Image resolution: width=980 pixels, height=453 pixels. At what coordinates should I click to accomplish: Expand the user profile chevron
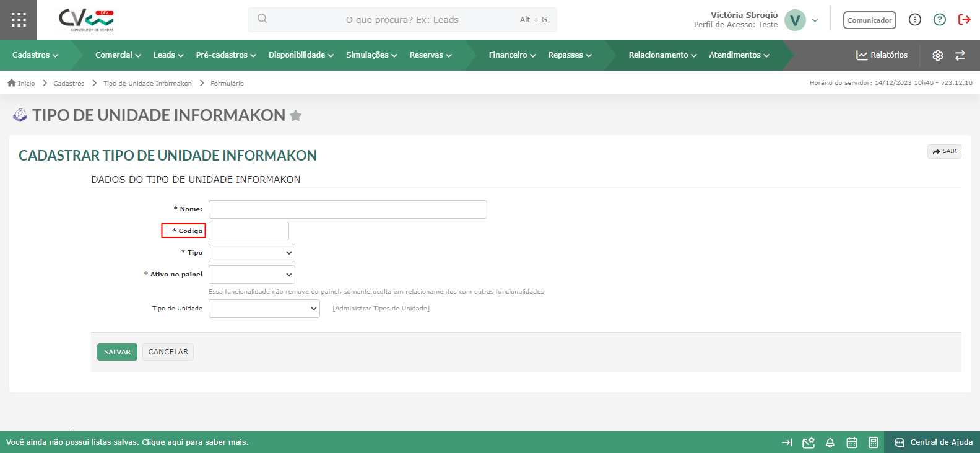coord(815,20)
